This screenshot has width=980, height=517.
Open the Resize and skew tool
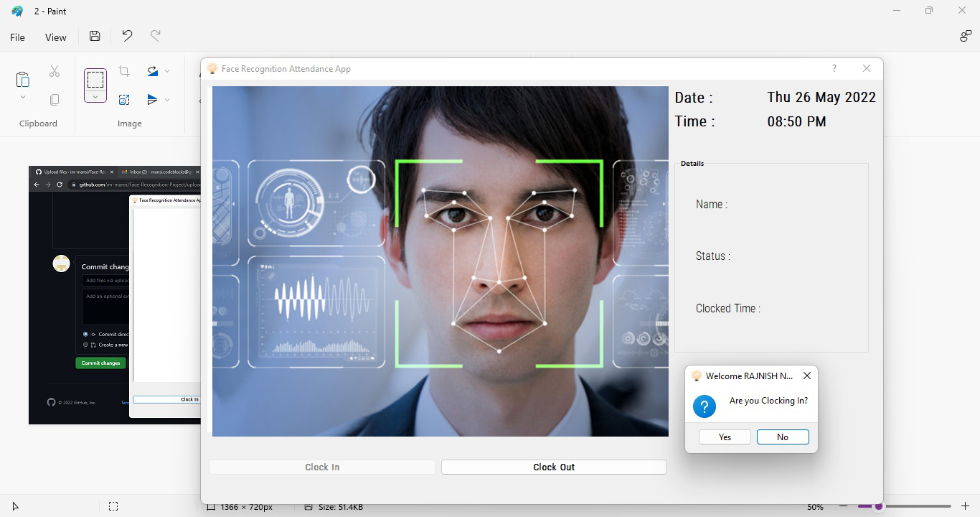124,100
